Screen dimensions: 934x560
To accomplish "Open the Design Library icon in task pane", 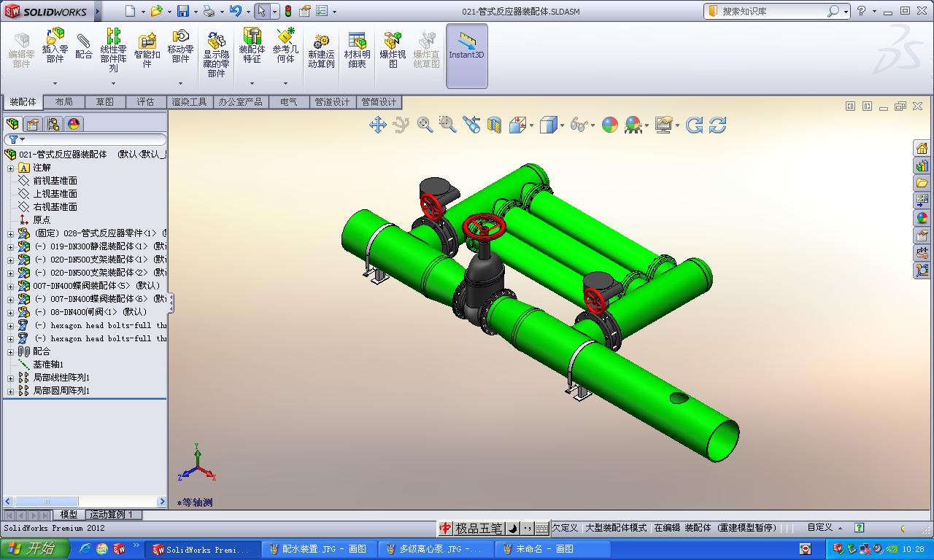I will [x=922, y=166].
